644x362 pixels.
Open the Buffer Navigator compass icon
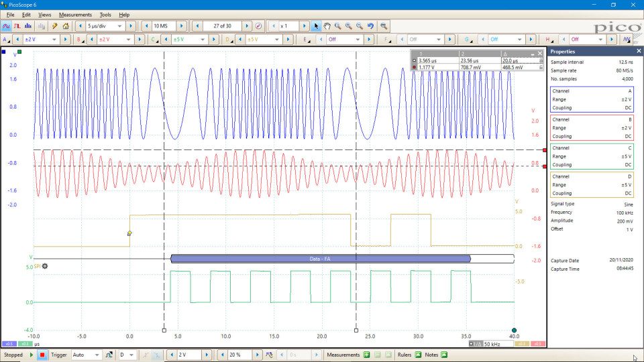point(258,26)
